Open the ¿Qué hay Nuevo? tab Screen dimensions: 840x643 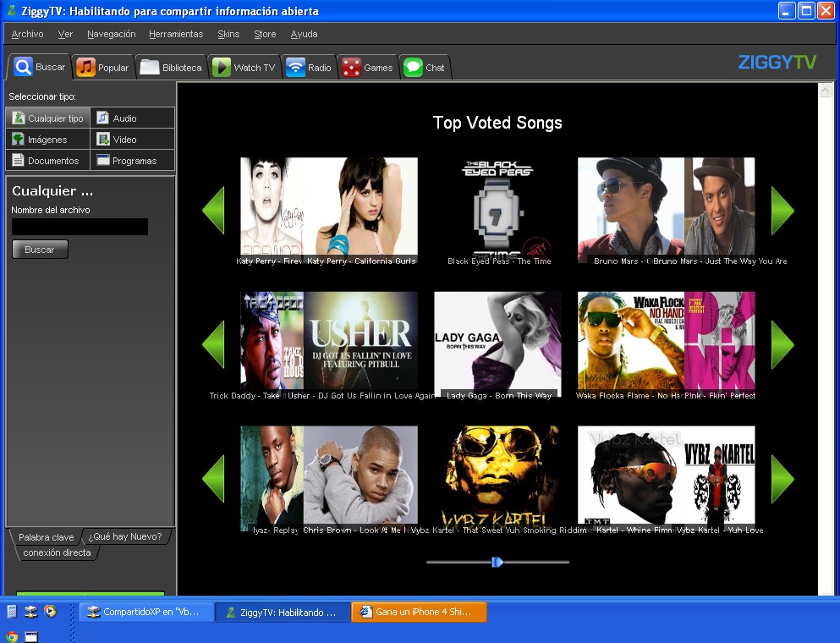click(125, 536)
